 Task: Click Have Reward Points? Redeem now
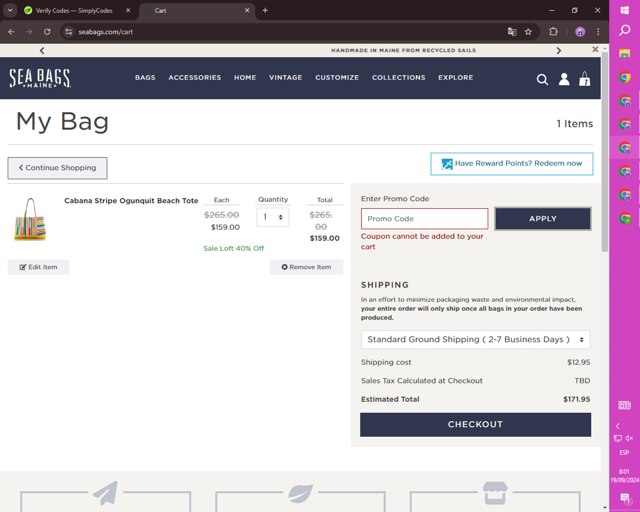511,164
